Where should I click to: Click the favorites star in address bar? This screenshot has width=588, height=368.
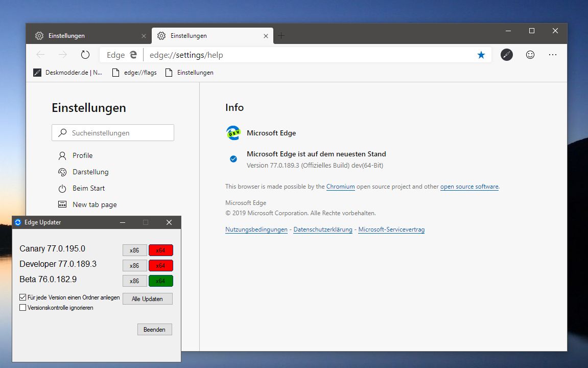[x=481, y=55]
